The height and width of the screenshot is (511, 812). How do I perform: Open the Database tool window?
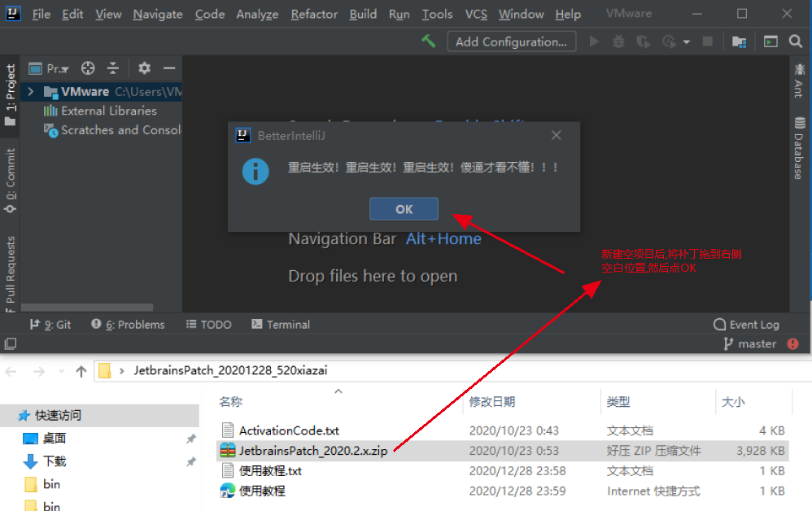(799, 148)
